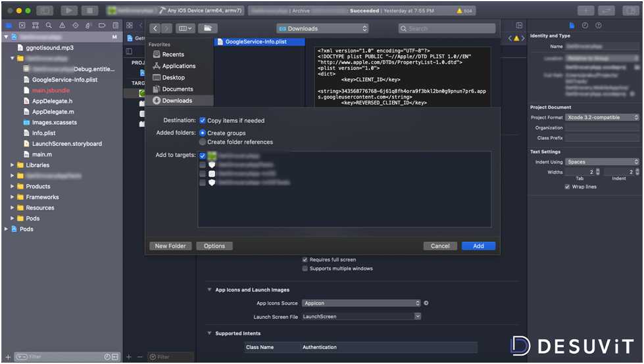The image size is (644, 364).
Task: Click the yellow issue warning icon near editor
Action: tap(516, 38)
